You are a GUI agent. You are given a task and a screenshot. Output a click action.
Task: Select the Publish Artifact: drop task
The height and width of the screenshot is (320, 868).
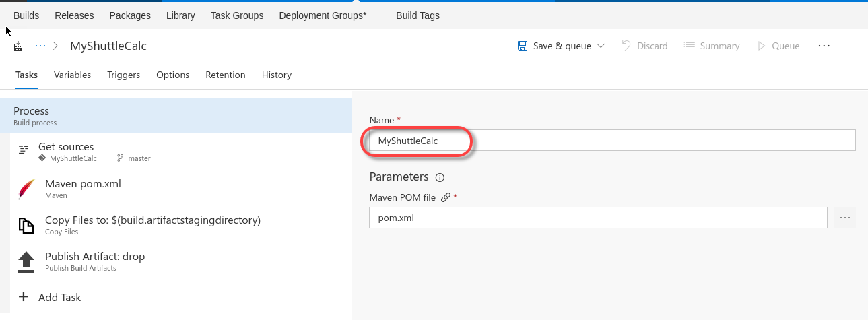click(180, 261)
